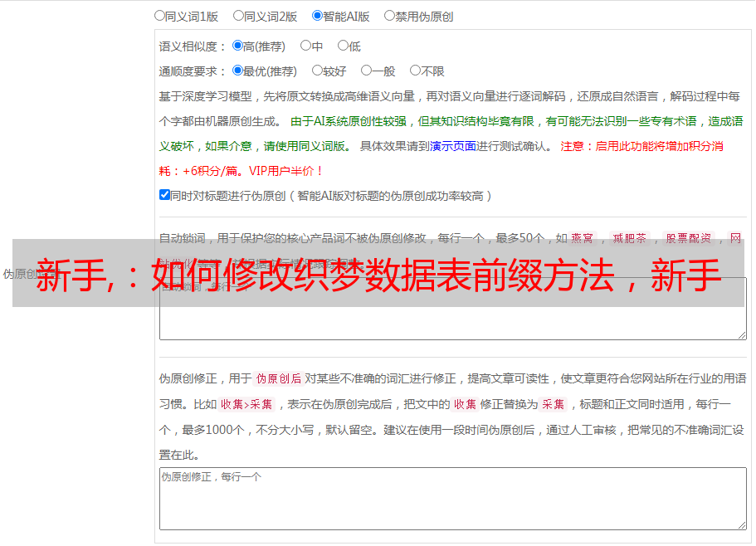Toggle 同时对标题进行伪原创 checkbox
The height and width of the screenshot is (546, 756).
pos(164,195)
